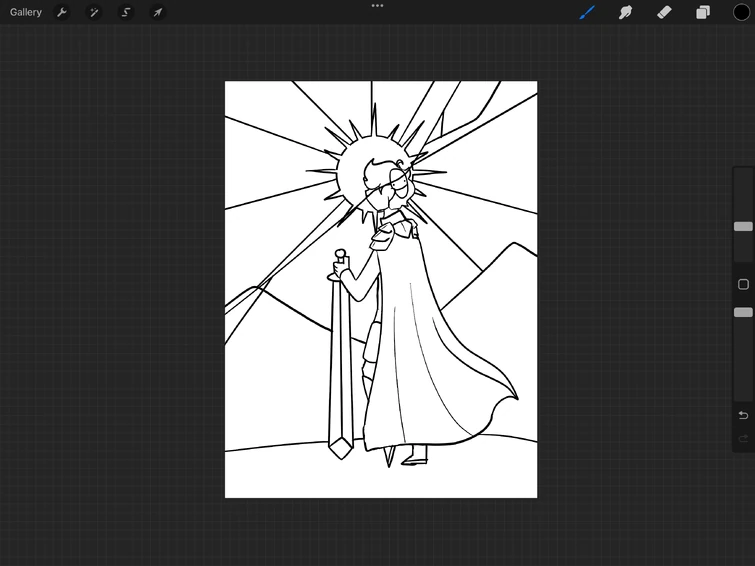Image resolution: width=755 pixels, height=566 pixels.
Task: Open the Adjustments magic wand menu
Action: point(94,12)
